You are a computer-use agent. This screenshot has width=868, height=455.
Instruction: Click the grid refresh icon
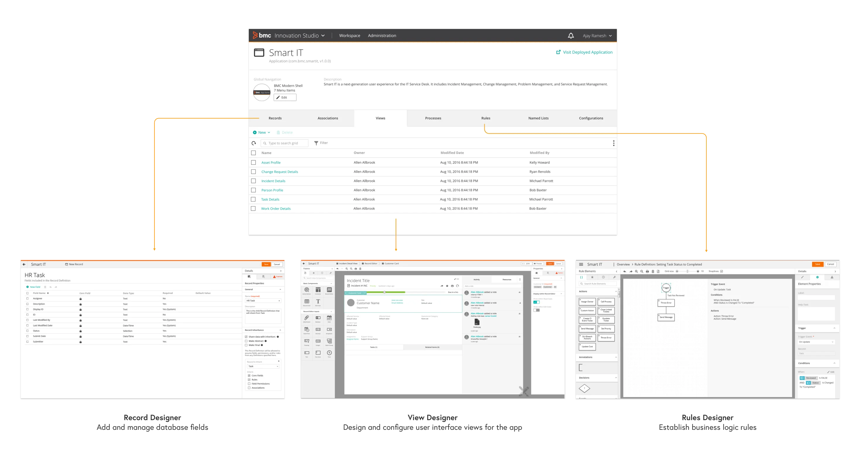(254, 143)
